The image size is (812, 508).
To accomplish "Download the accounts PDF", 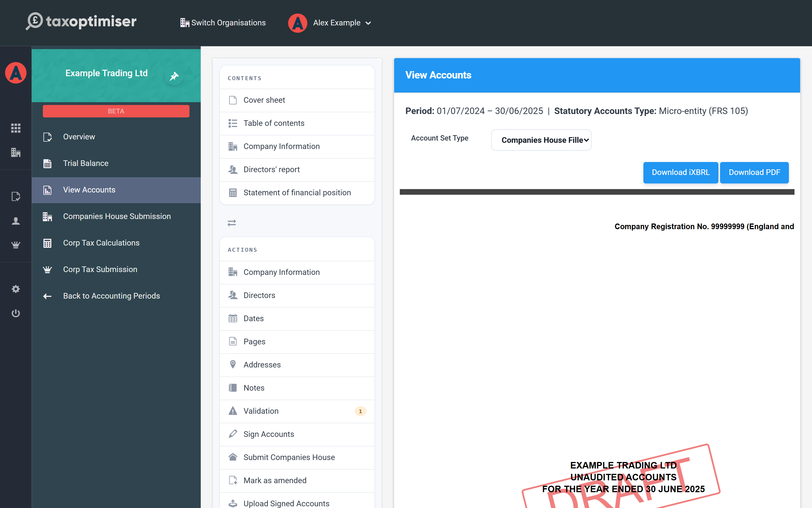I will [x=754, y=173].
